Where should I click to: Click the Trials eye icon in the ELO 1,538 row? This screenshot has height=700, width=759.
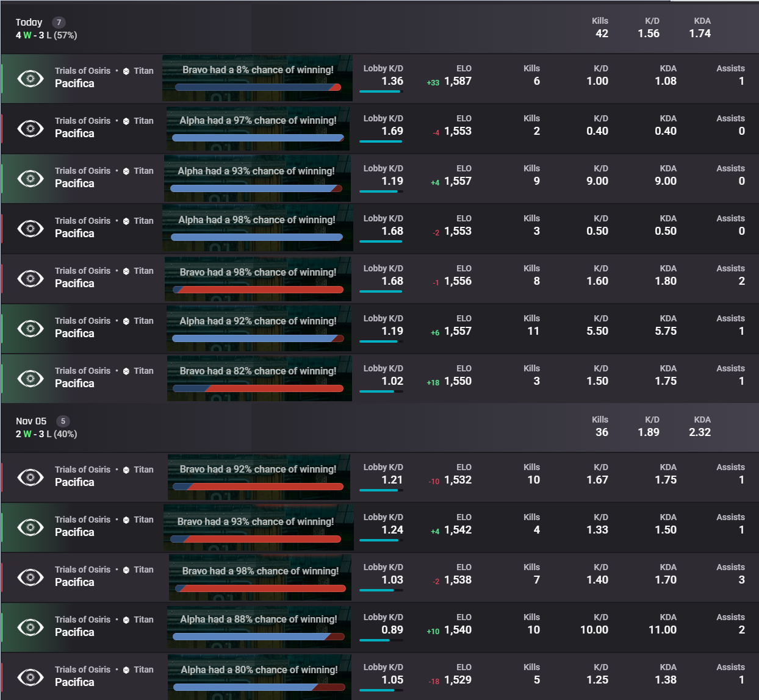(31, 577)
